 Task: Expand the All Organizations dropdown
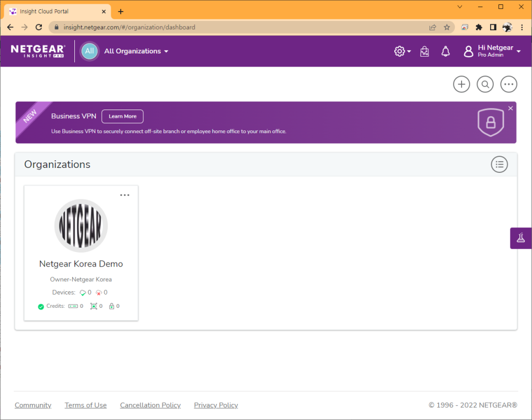[x=136, y=51]
